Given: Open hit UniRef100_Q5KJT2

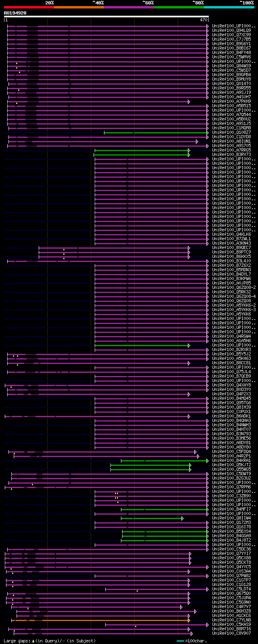Looking at the screenshot, I should pyautogui.click(x=231, y=465).
